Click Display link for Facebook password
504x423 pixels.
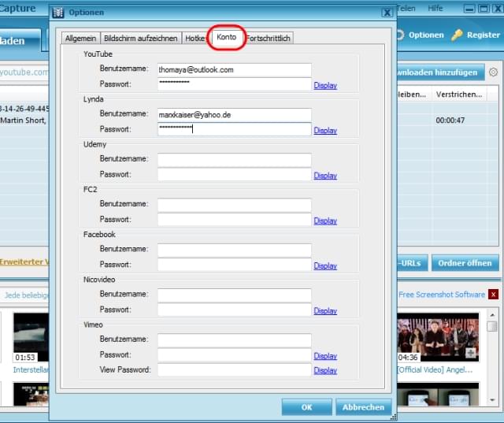pos(325,265)
